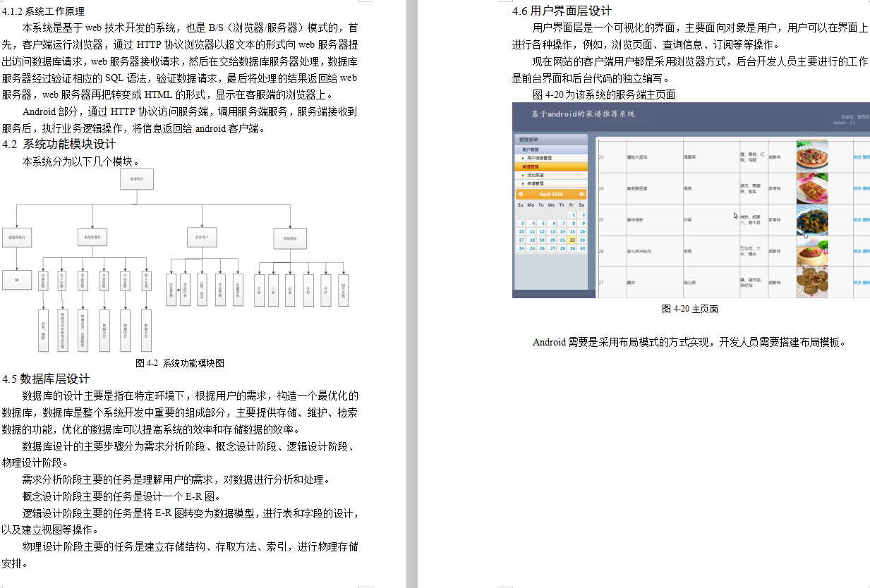Image resolution: width=870 pixels, height=588 pixels.
Task: Choose date 30 in the calendar
Action: pyautogui.click(x=582, y=248)
